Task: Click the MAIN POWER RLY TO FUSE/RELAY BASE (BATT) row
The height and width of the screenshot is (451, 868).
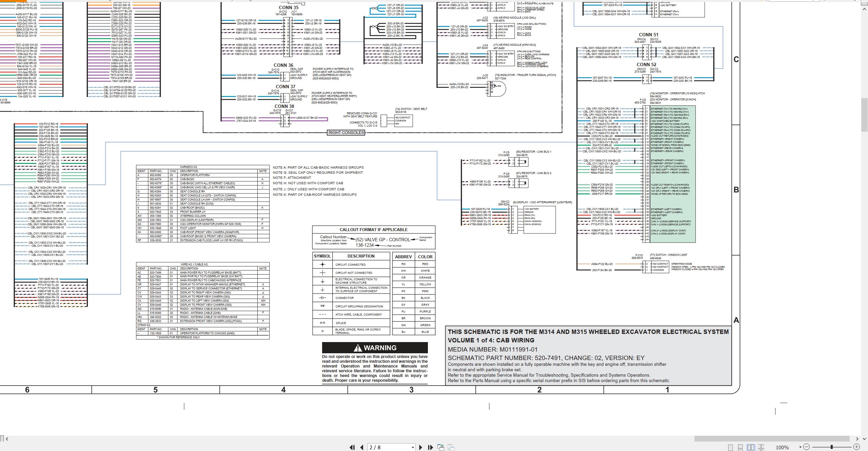Action: [x=203, y=273]
